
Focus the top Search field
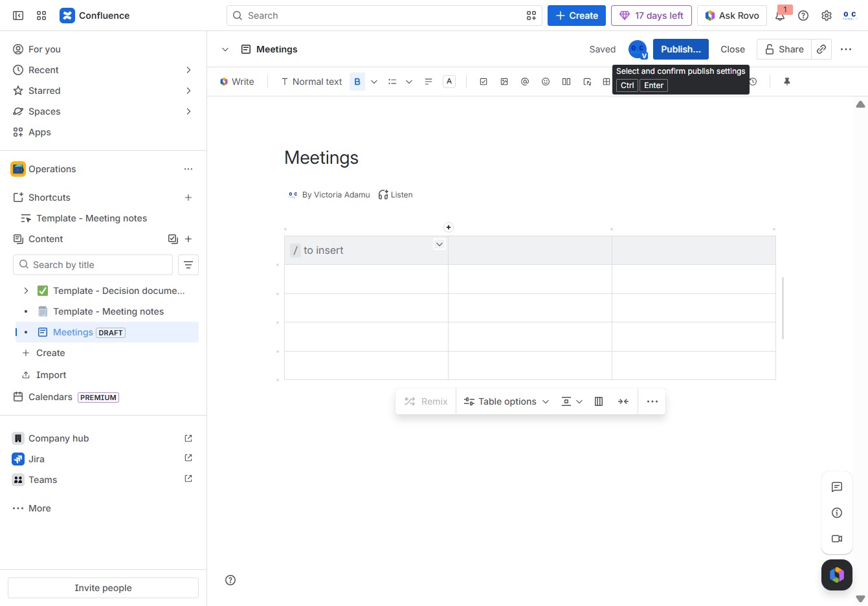384,16
